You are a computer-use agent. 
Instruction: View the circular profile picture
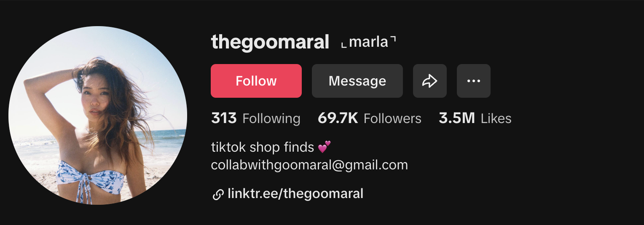tap(98, 115)
